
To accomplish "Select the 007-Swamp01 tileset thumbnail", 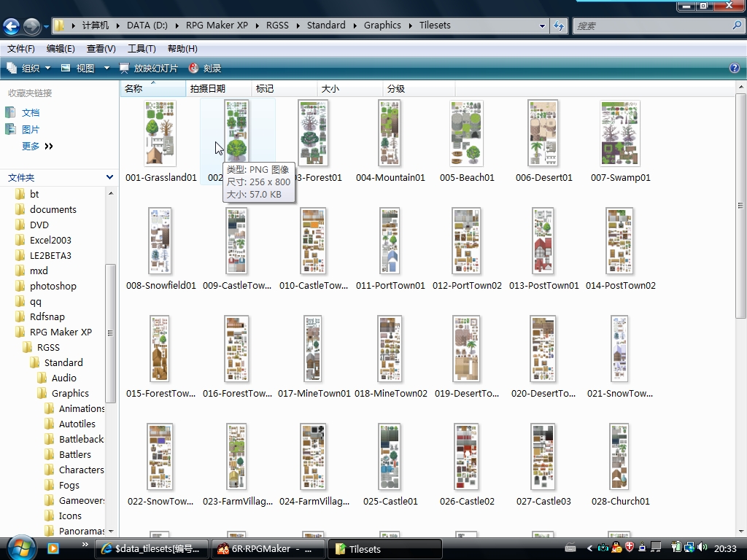I will [x=620, y=133].
